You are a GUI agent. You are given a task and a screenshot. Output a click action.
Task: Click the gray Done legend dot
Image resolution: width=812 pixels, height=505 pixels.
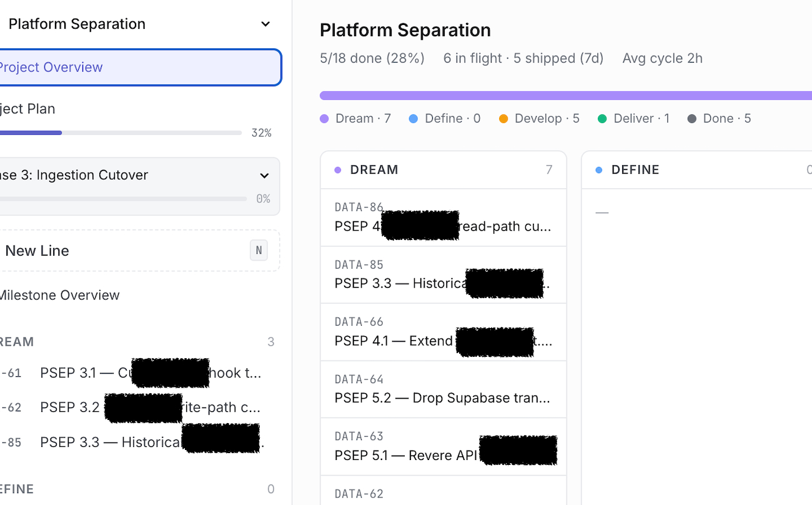[691, 119]
